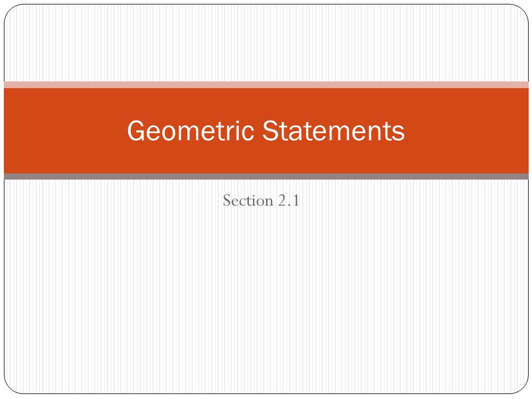Click the capital "G" in Geometric
The width and height of the screenshot is (532, 399).
(136, 131)
